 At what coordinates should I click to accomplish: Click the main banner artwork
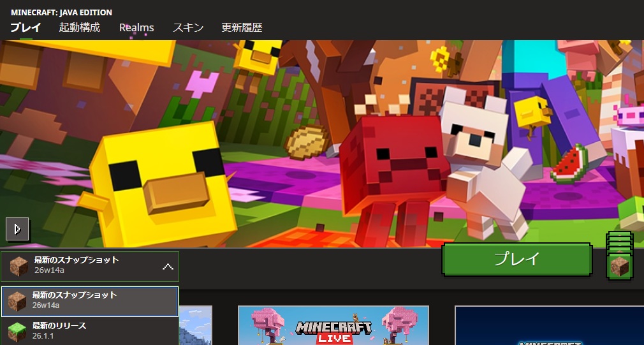321,143
